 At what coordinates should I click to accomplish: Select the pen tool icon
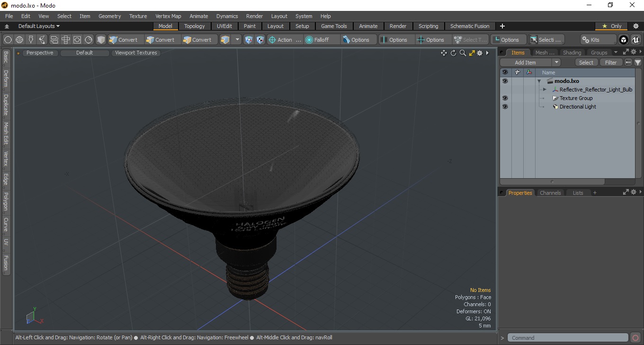pyautogui.click(x=31, y=40)
